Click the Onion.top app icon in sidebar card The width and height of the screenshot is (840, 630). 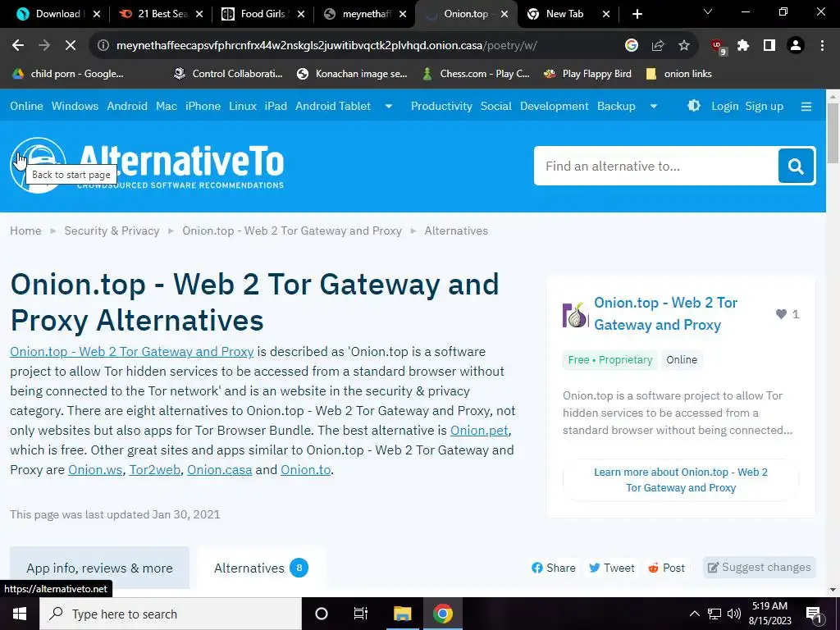(575, 314)
